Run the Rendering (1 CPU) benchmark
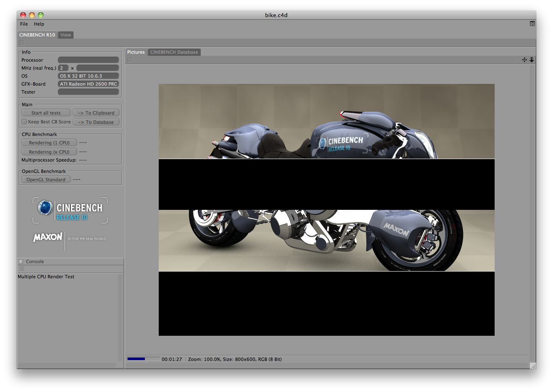 coord(49,143)
